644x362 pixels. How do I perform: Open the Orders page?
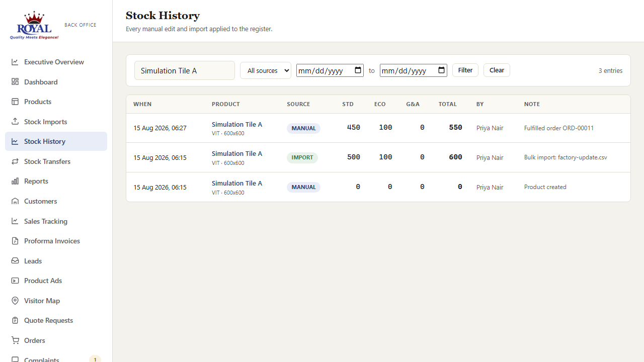pyautogui.click(x=56, y=340)
